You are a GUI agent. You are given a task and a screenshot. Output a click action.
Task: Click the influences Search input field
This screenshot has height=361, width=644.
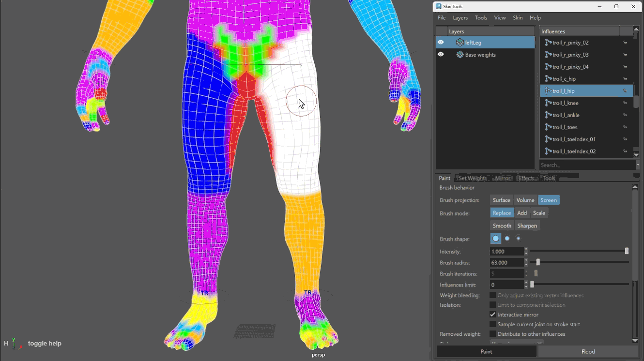[587, 165]
